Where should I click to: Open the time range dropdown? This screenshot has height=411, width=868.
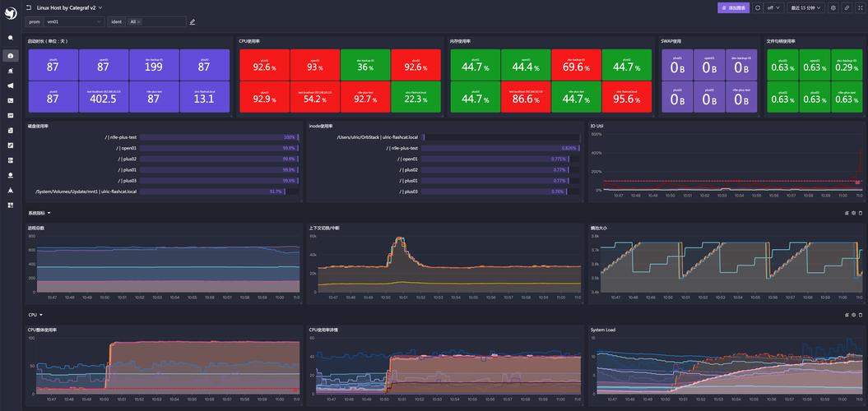click(806, 7)
